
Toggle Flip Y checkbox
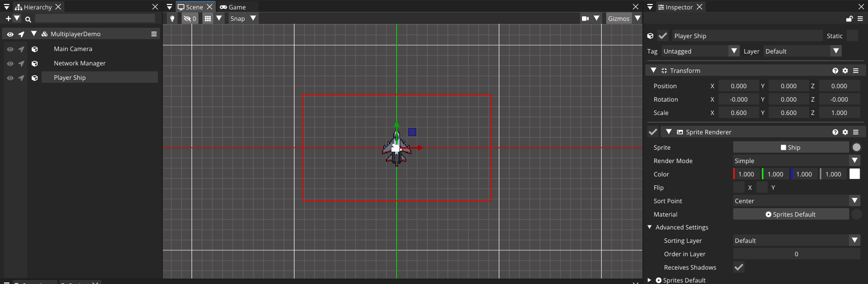coord(762,187)
